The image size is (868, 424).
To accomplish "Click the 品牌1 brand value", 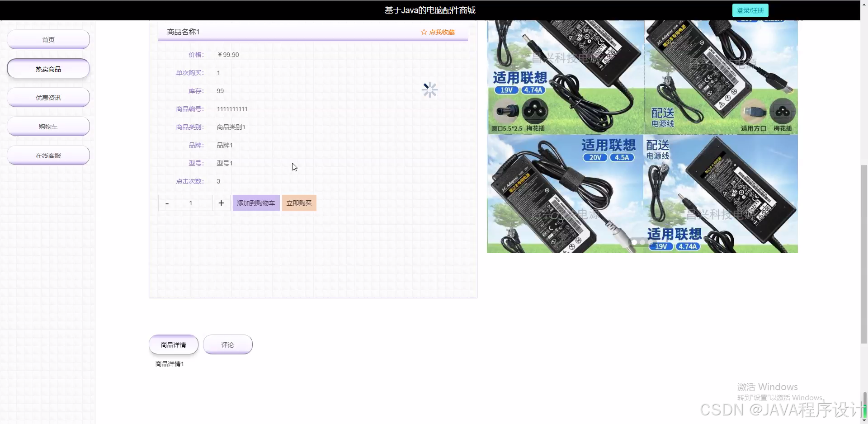I will point(225,145).
